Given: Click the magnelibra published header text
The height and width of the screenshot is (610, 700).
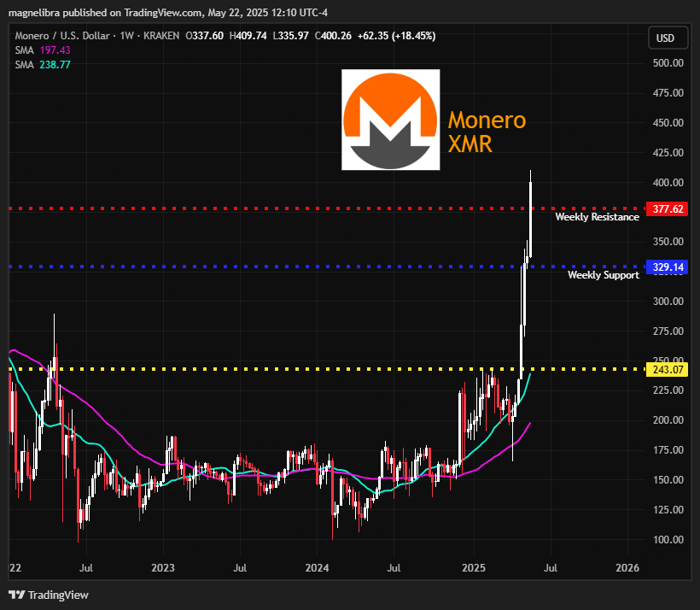Looking at the screenshot, I should [x=168, y=13].
